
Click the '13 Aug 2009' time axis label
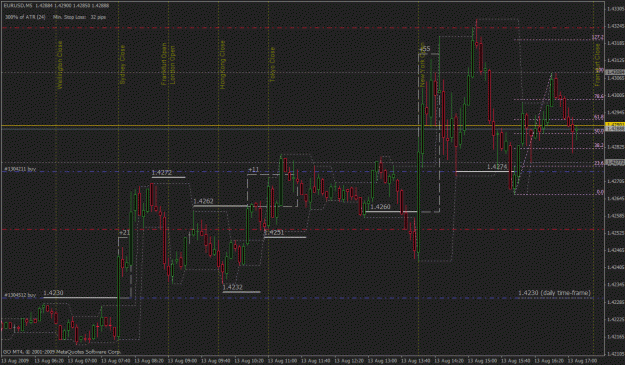16,361
